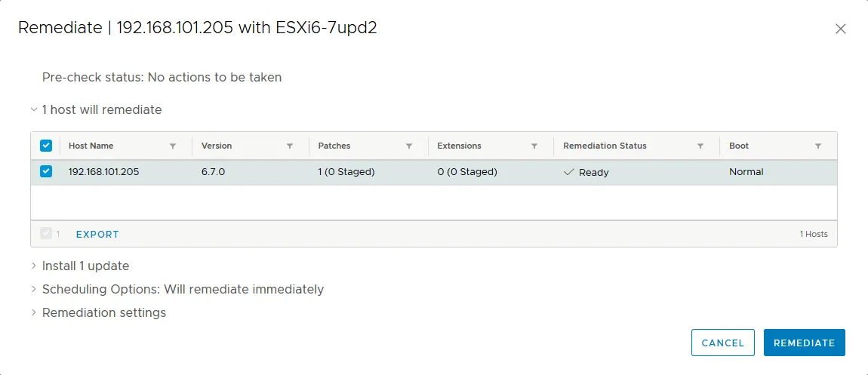Open the Version column filter

pyautogui.click(x=290, y=146)
